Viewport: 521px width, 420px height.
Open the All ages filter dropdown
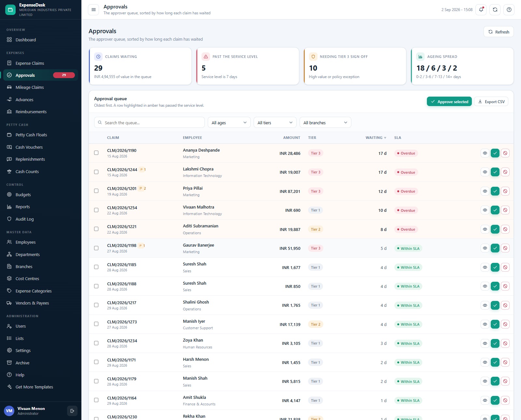click(229, 123)
